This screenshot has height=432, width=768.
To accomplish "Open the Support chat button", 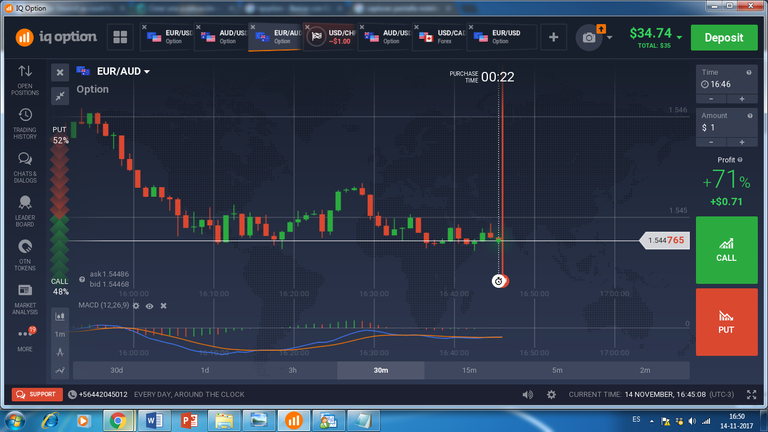I will coord(37,395).
